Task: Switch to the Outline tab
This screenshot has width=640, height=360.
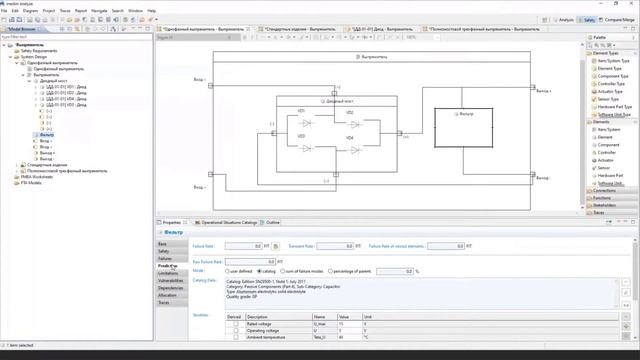Action: pyautogui.click(x=270, y=222)
